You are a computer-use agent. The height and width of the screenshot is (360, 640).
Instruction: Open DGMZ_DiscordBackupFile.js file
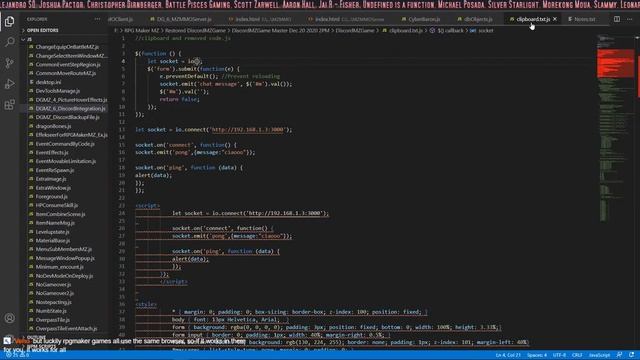click(67, 117)
